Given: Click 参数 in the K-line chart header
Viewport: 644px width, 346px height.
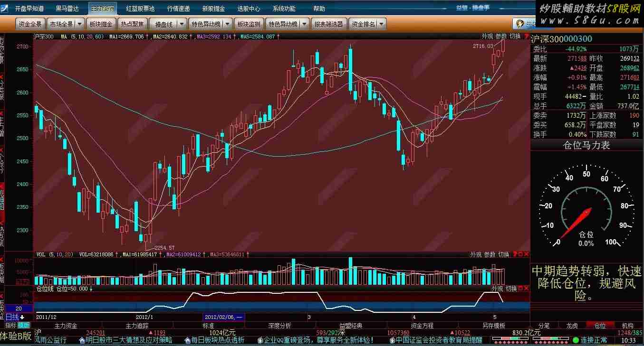Looking at the screenshot, I should click(x=501, y=36).
